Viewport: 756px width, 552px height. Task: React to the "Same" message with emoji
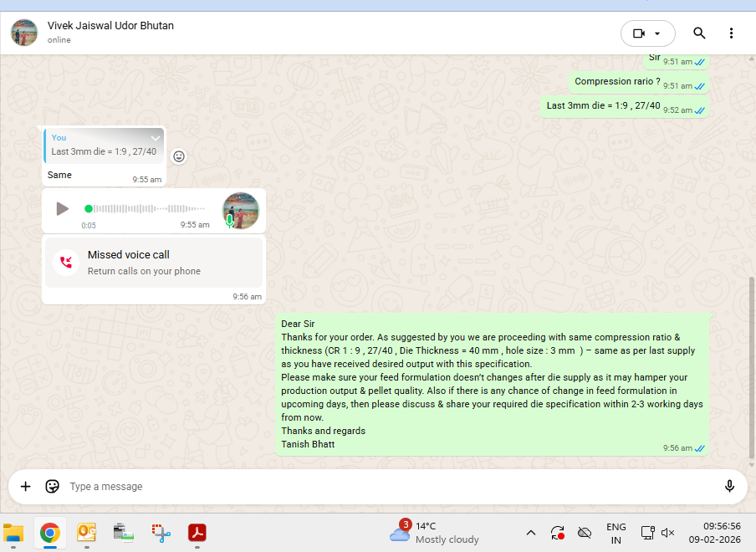(x=178, y=156)
